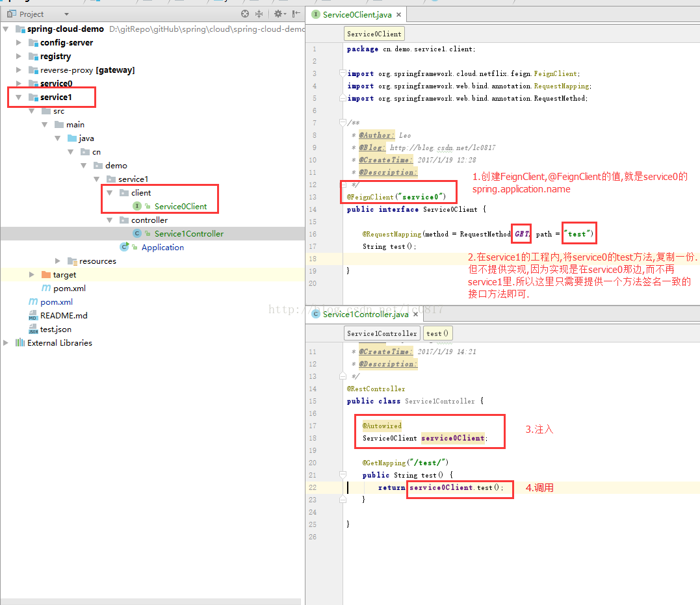Image resolution: width=700 pixels, height=605 pixels.
Task: Click test() breadcrumb in lower editor
Action: coord(437,333)
